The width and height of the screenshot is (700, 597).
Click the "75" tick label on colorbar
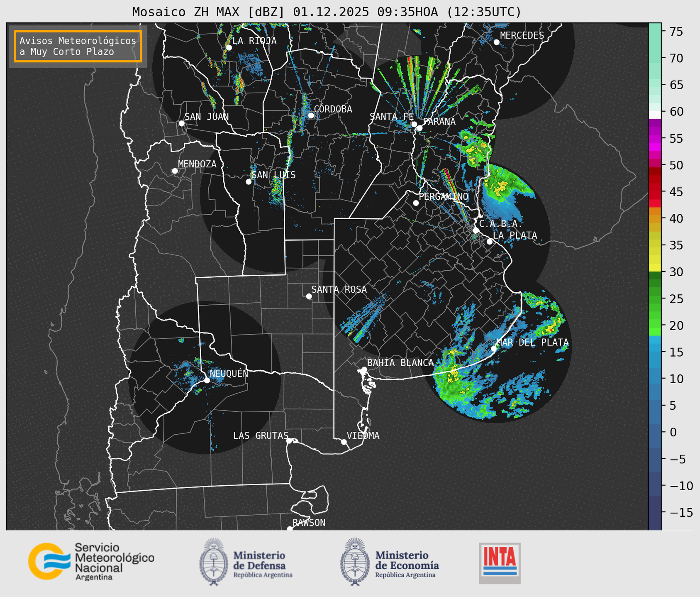point(676,32)
